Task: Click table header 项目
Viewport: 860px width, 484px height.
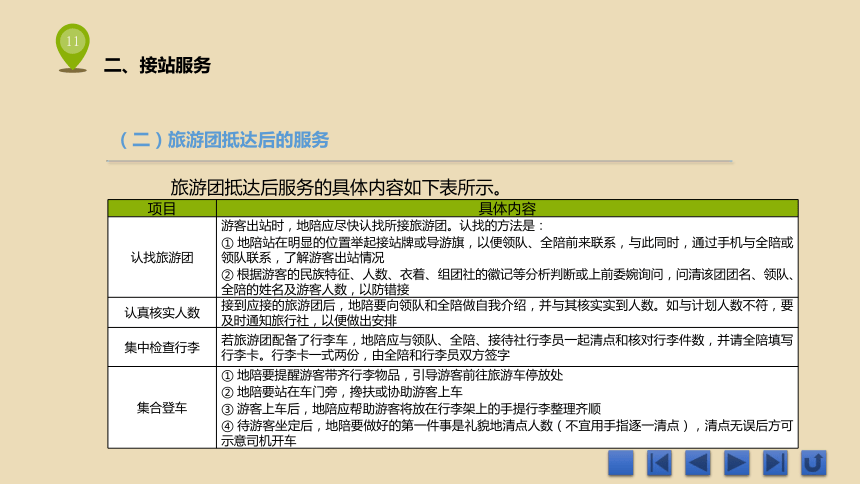Action: [162, 209]
